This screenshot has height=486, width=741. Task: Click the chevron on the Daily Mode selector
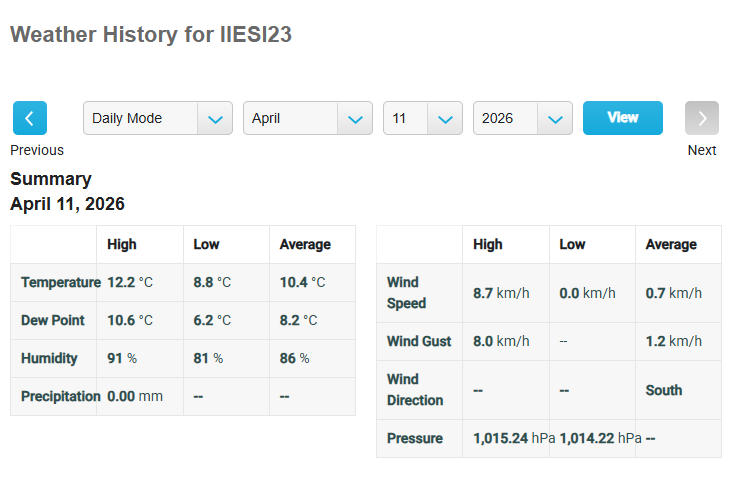point(215,118)
